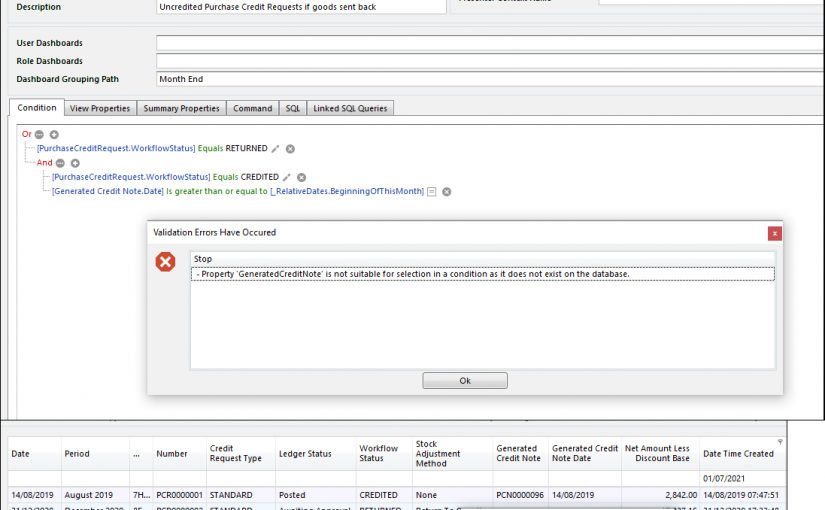Switch to the Condition tab
Viewport: 825px width, 510px height.
tap(37, 107)
